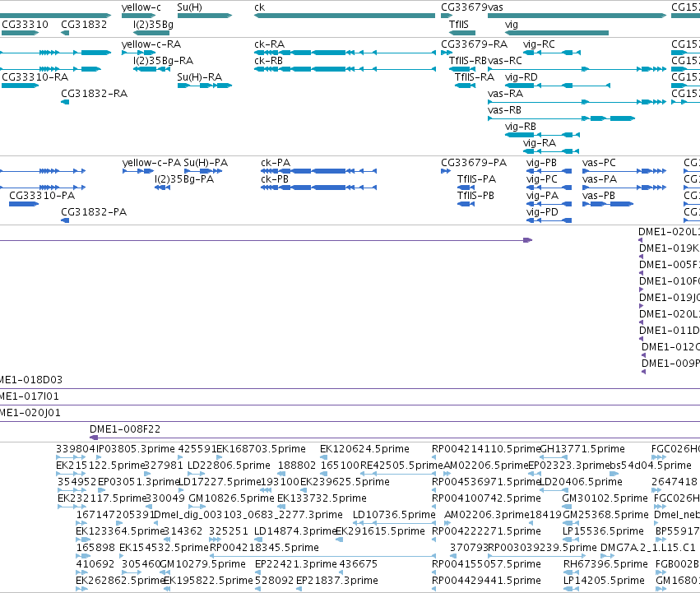Select the ck gene bar
The height and width of the screenshot is (593, 700).
345,16
